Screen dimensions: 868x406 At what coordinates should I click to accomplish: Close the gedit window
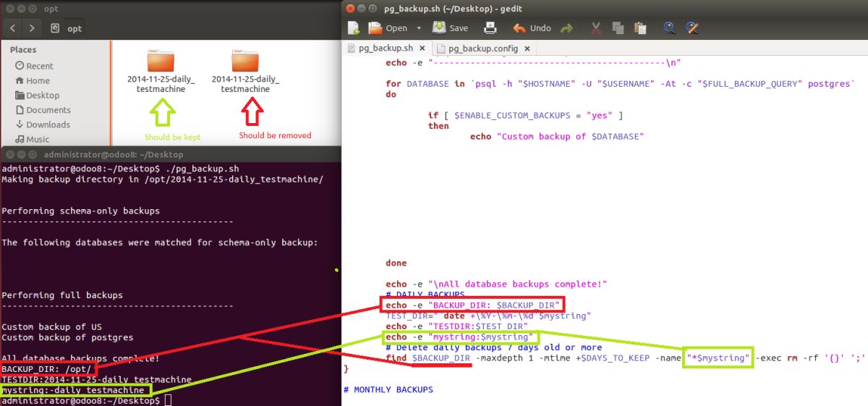(x=351, y=8)
